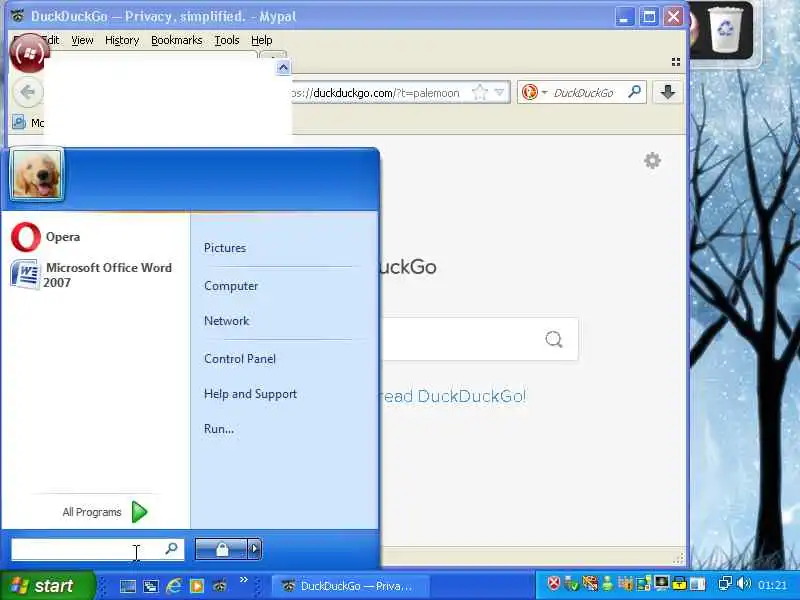The image size is (800, 600).
Task: Click Show Desktop quick launch icon
Action: [x=128, y=586]
